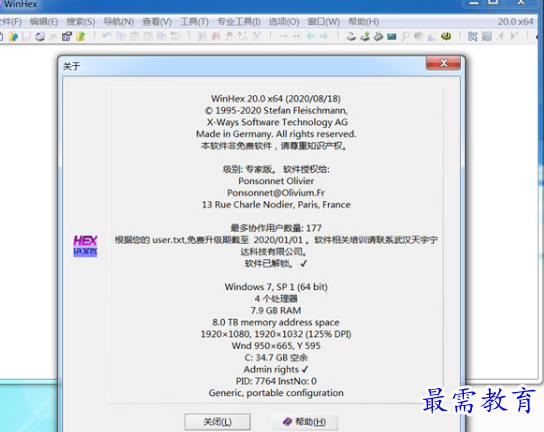Click the Open Folder green-arrow icon
This screenshot has height=432, width=544.
[80, 36]
